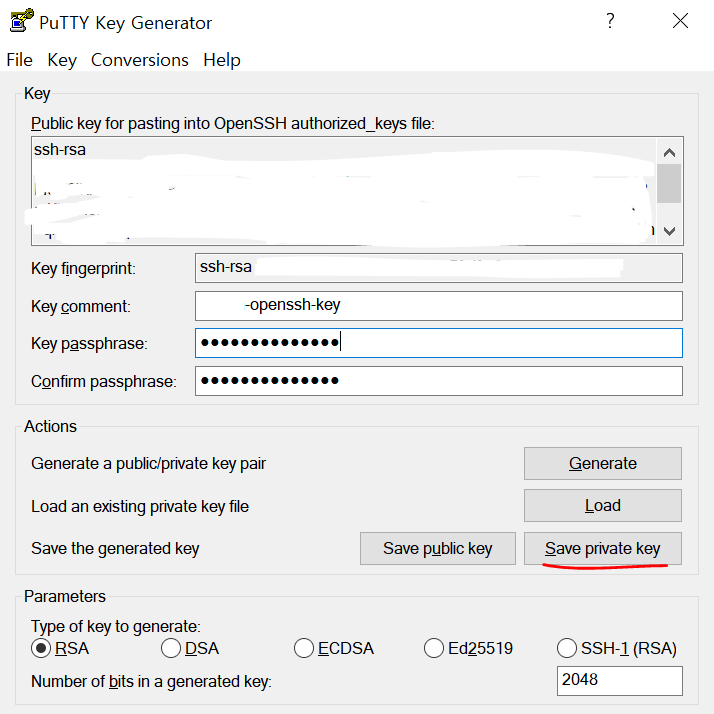Click 'Generate a public/private key pair' text
714x714 pixels.
point(148,464)
